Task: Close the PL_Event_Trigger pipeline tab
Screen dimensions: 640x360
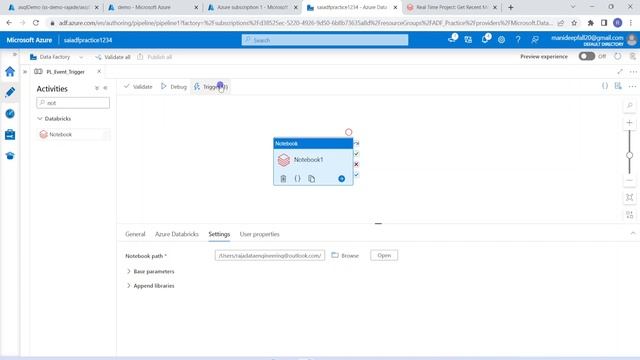Action: [99, 71]
